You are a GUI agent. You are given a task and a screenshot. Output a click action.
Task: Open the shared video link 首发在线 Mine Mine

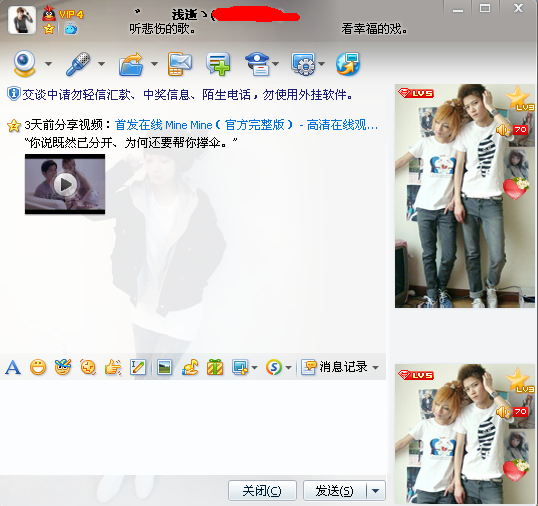pyautogui.click(x=246, y=125)
